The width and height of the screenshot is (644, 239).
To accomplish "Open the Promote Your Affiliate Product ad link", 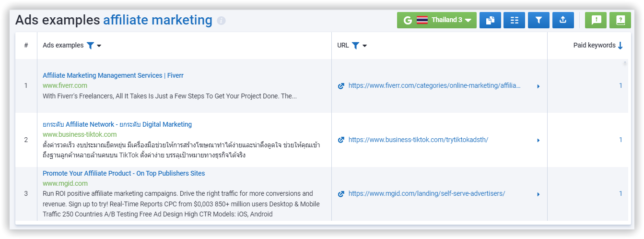I will [x=123, y=173].
